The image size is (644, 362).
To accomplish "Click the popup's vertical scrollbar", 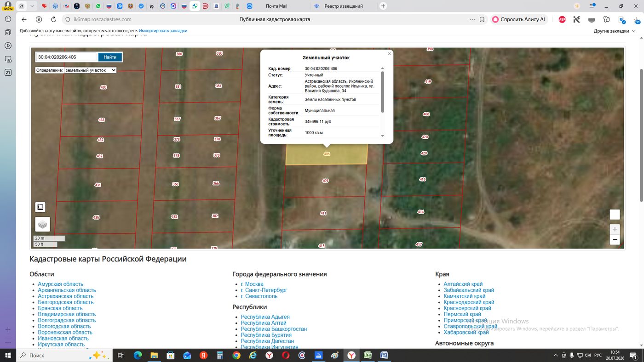I will pos(382,92).
